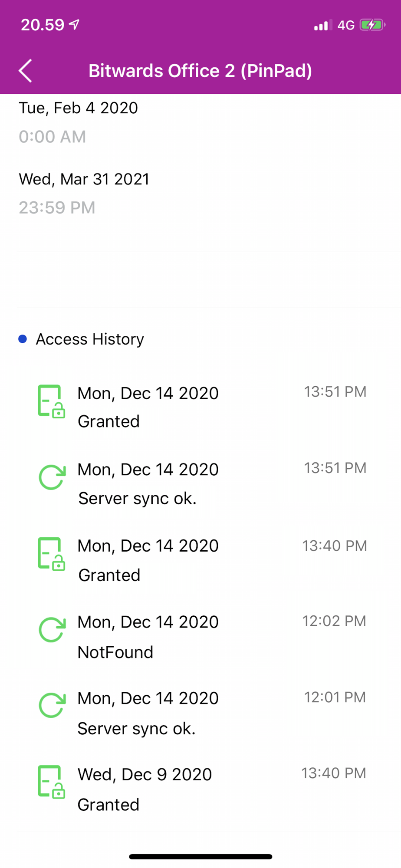Tap the 12:02 PM timestamp

pos(334,621)
